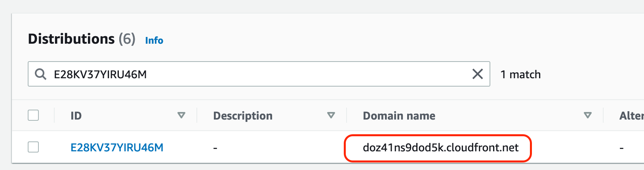
Task: Click the Domain name column header label
Action: (x=399, y=116)
